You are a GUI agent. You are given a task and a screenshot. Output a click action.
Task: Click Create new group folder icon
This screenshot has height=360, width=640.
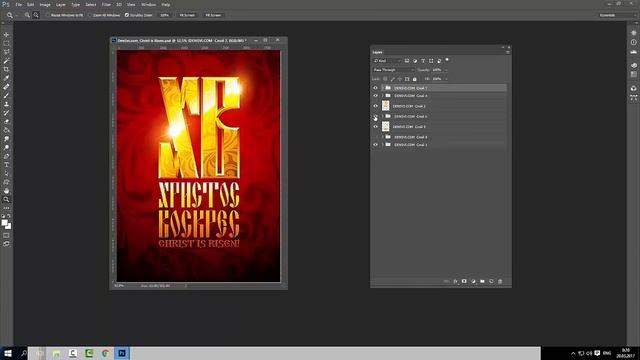[482, 281]
